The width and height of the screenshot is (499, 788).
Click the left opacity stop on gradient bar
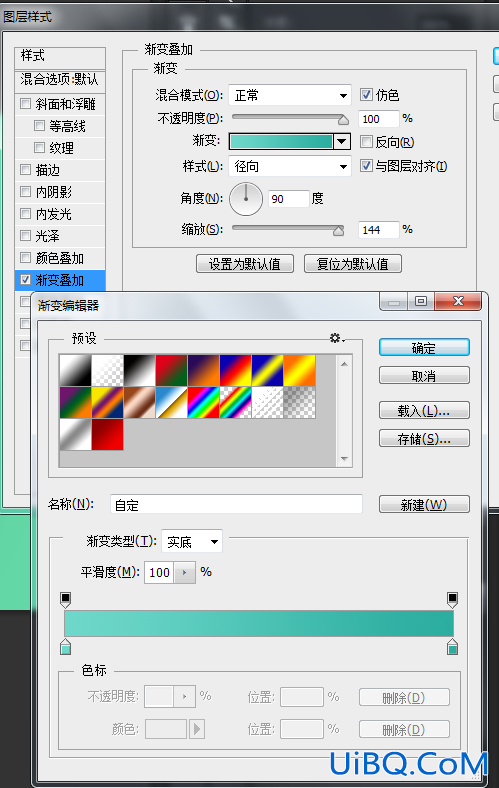pos(65,600)
